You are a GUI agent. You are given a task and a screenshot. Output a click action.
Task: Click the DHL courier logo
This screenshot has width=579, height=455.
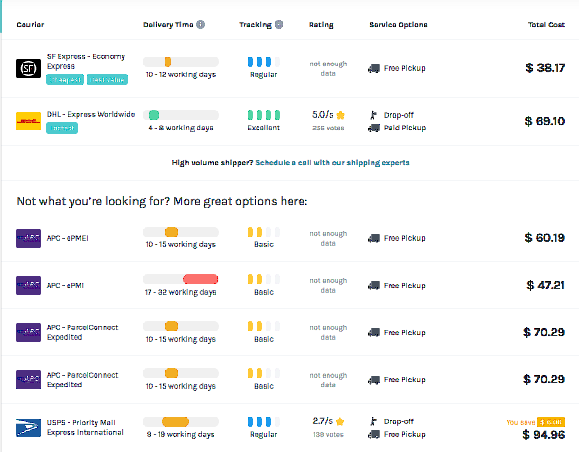28,121
